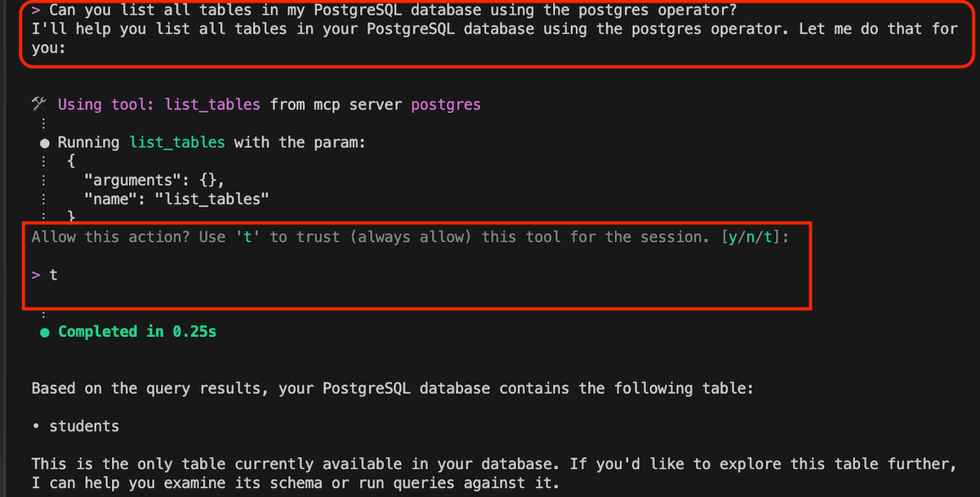Click the pink list_tables tool name
Image resolution: width=980 pixels, height=497 pixels.
(212, 105)
